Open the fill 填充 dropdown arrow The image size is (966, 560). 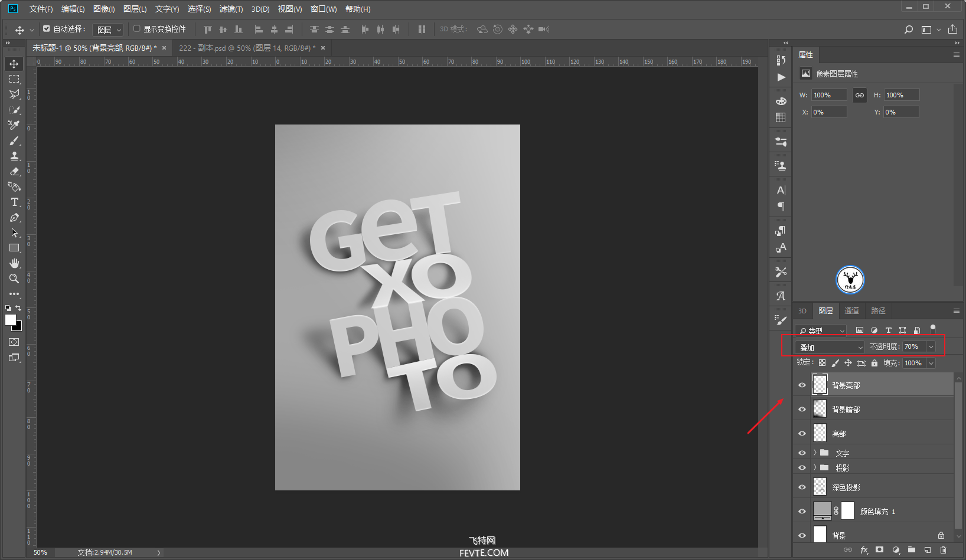[x=931, y=363]
